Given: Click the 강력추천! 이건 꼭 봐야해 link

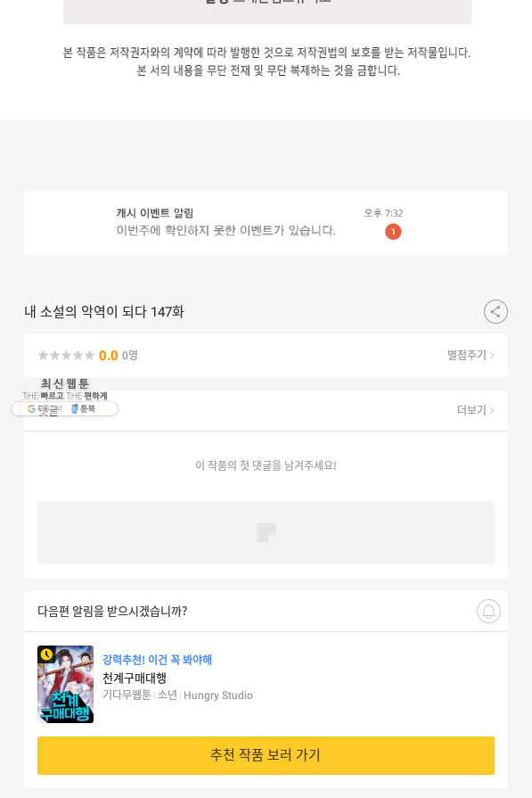Looking at the screenshot, I should pos(157,660).
